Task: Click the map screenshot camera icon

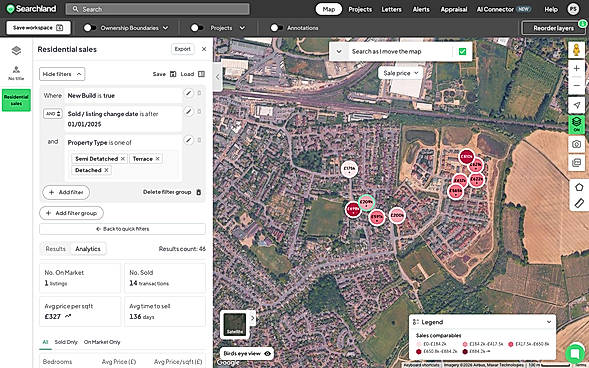Action: [576, 144]
